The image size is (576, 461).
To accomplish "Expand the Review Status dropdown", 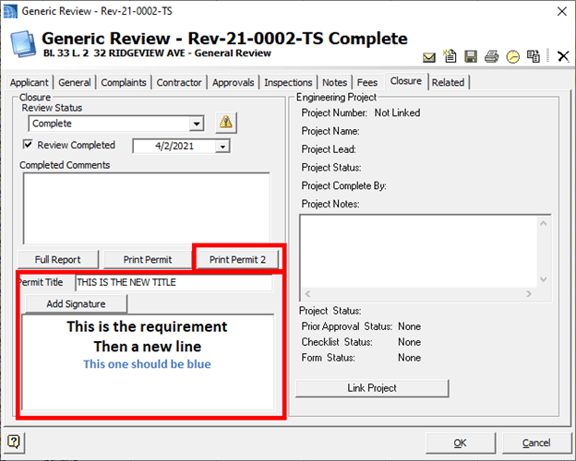I will pos(197,123).
